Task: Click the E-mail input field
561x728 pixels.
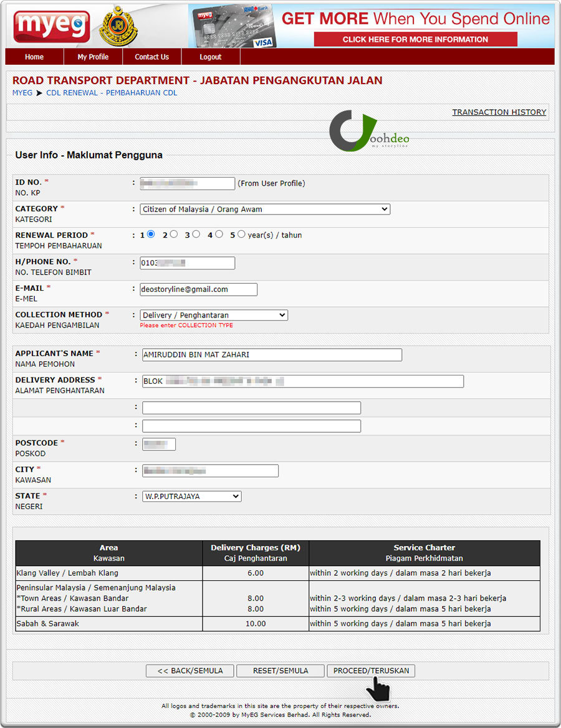Action: coord(199,289)
